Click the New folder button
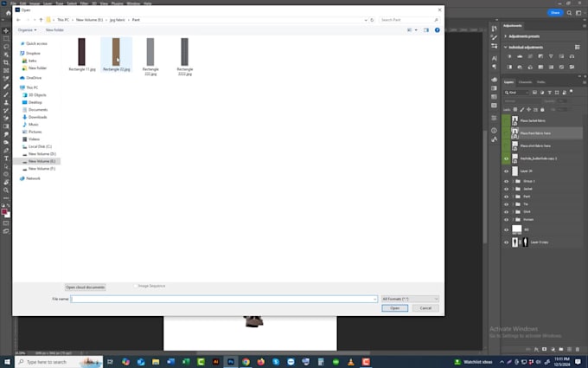This screenshot has height=368, width=588. pos(54,30)
